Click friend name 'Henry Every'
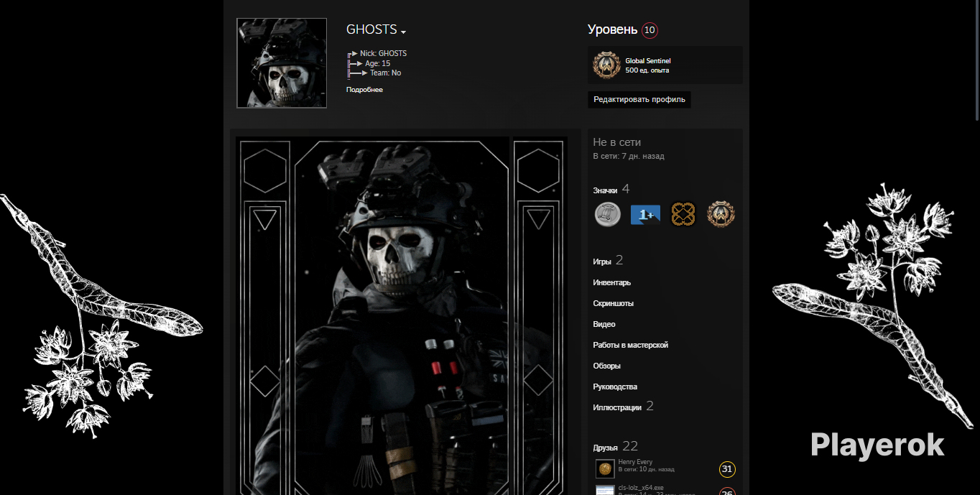This screenshot has width=980, height=495. point(635,462)
